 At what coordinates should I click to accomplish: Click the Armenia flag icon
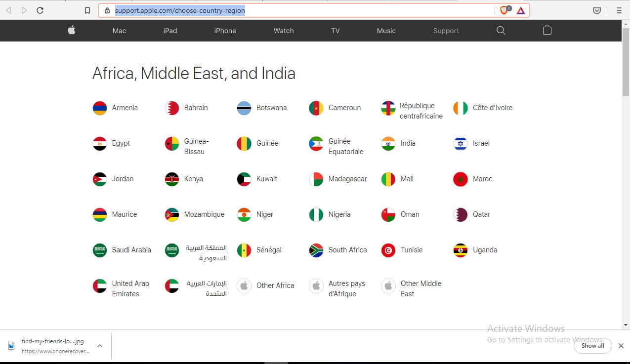(100, 108)
